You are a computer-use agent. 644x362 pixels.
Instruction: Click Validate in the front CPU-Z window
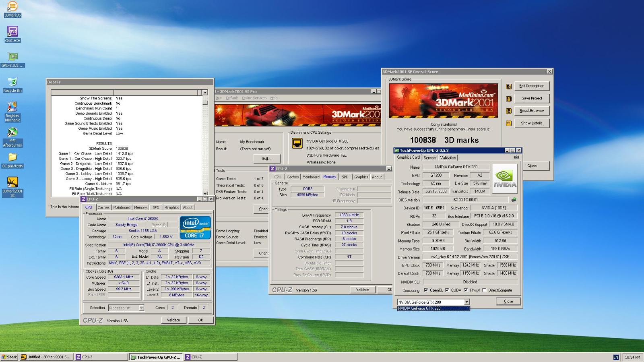173,320
